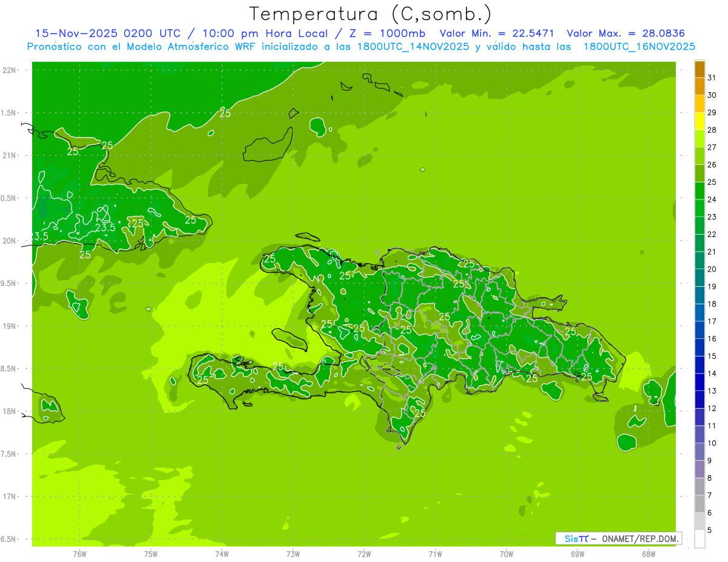Click the '20N' latitude axis label
The image size is (728, 562).
tap(8, 241)
